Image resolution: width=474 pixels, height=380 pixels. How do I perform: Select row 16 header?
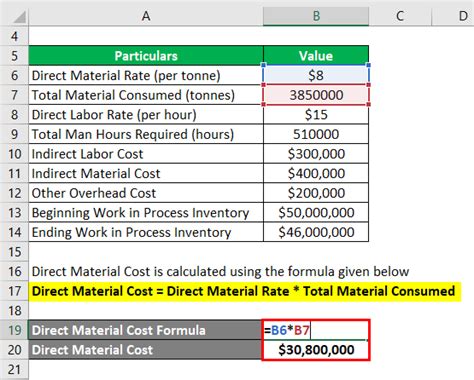coord(14,272)
